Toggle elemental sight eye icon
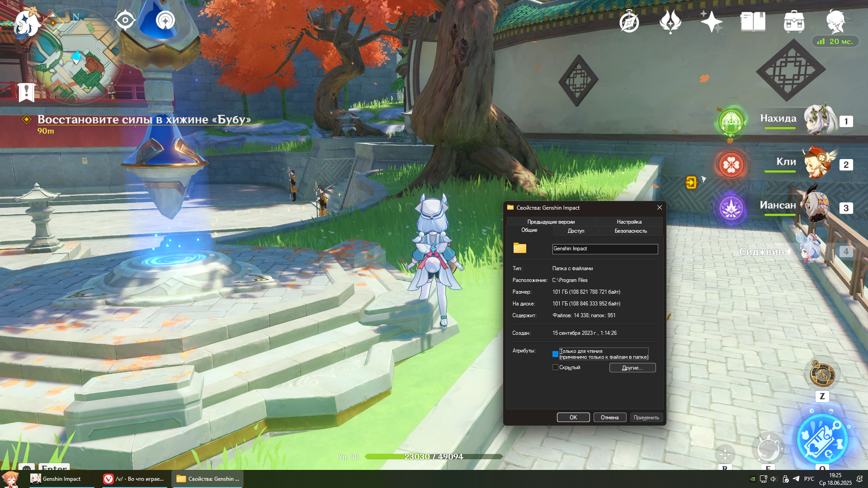868x488 pixels. tap(125, 20)
